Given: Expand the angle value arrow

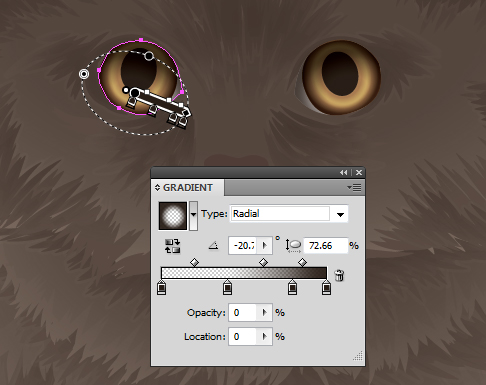Looking at the screenshot, I should pos(265,246).
